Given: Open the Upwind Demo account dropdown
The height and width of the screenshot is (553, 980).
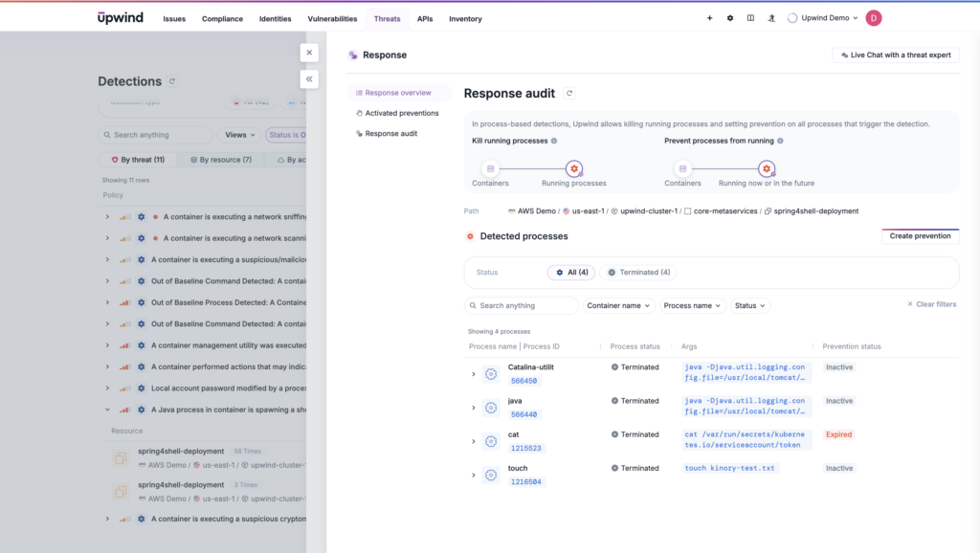Looking at the screenshot, I should (822, 18).
